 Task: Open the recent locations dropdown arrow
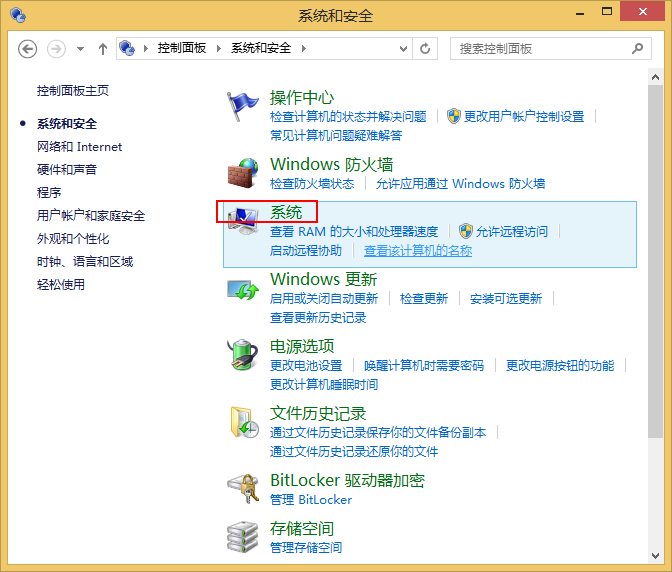click(80, 49)
